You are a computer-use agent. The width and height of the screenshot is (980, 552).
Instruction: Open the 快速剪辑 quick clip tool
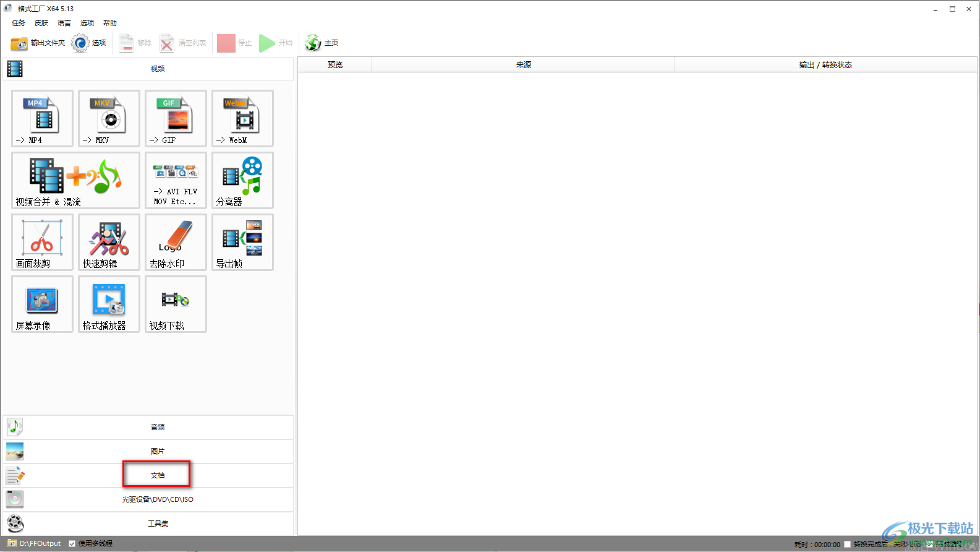109,242
